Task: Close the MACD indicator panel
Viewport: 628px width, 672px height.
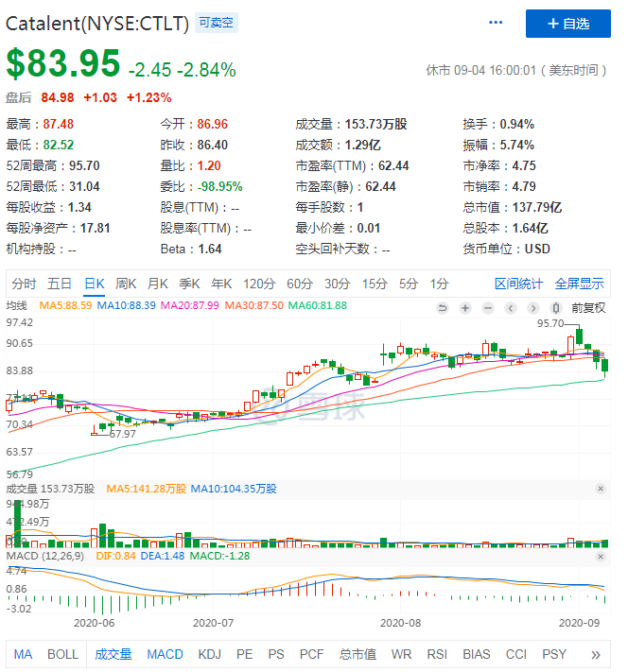Action: 601,557
